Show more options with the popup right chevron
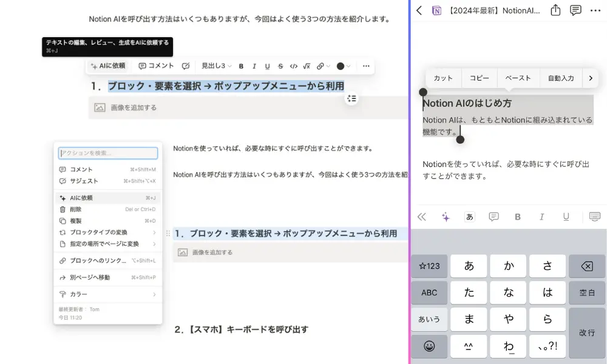Screen dimensions: 607x364 tap(591, 78)
